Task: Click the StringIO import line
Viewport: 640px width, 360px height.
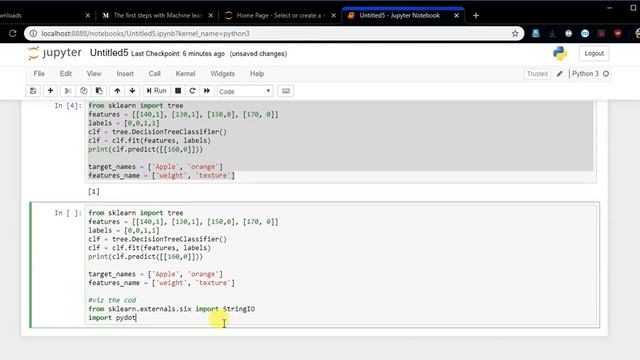Action: click(x=171, y=309)
